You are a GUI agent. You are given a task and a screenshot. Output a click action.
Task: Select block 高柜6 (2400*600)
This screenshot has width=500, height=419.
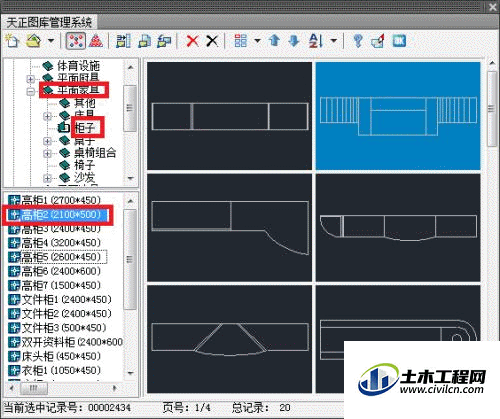[x=61, y=271]
